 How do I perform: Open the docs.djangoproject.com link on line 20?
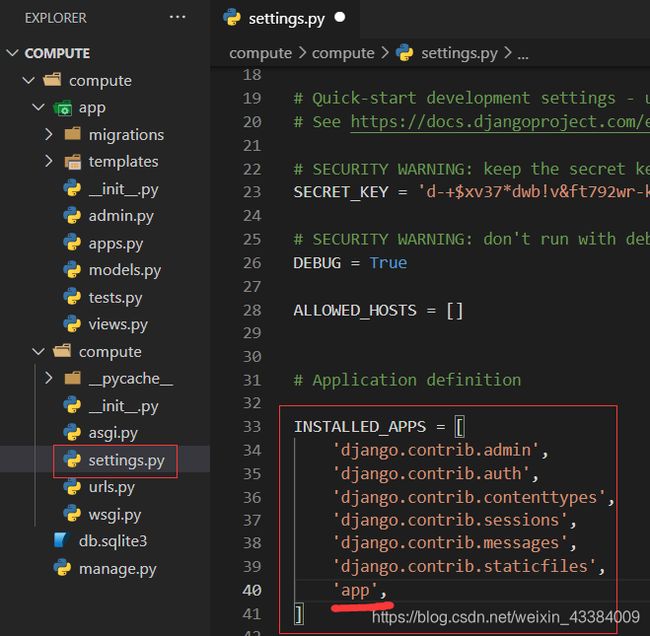[500, 122]
